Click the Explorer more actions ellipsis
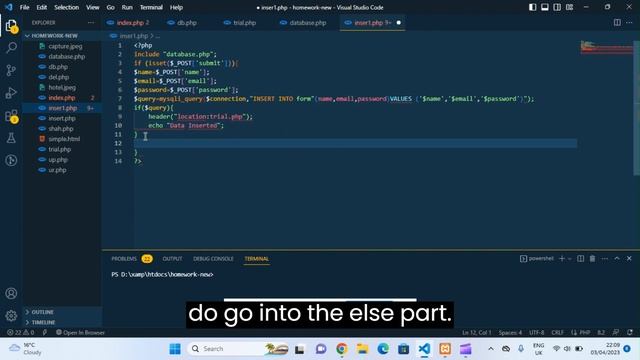 pos(91,23)
